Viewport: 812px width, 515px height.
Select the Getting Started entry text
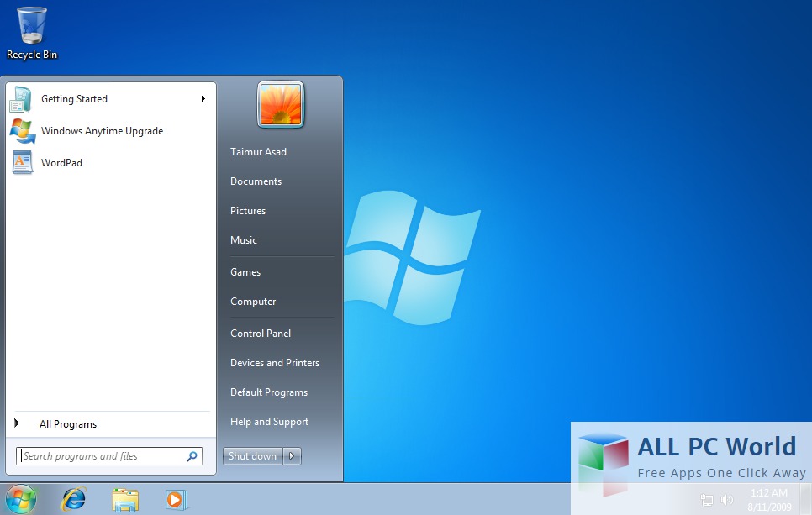[x=75, y=99]
